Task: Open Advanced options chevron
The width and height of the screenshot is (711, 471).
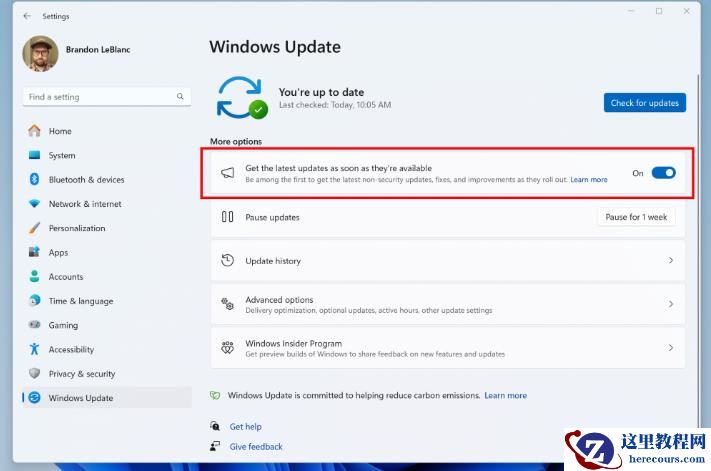Action: [671, 304]
